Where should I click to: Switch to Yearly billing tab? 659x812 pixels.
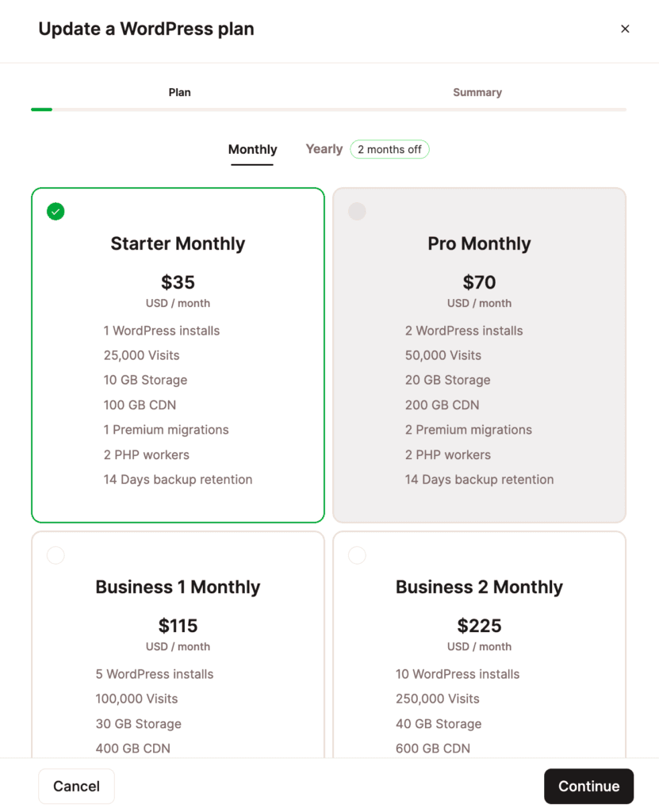click(x=324, y=149)
